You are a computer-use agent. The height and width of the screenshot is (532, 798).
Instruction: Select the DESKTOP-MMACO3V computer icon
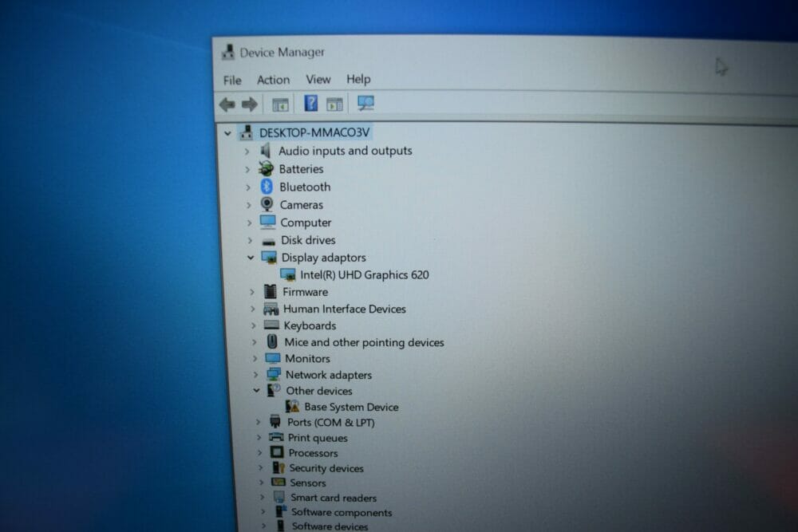coord(247,132)
